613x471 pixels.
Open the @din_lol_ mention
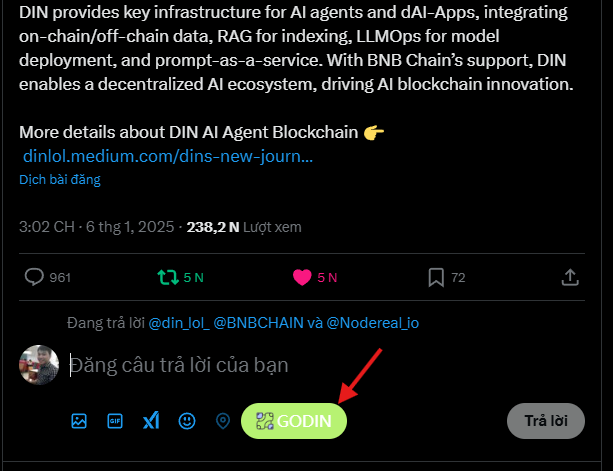pyautogui.click(x=178, y=324)
